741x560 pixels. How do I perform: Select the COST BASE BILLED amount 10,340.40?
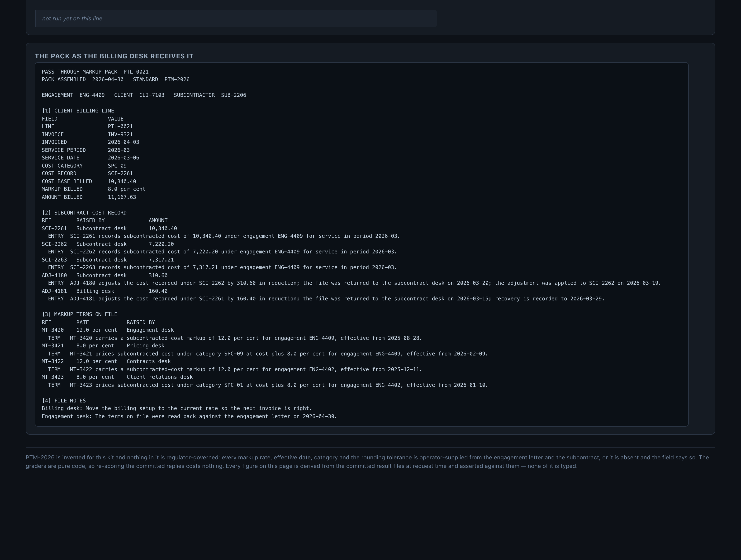122,182
